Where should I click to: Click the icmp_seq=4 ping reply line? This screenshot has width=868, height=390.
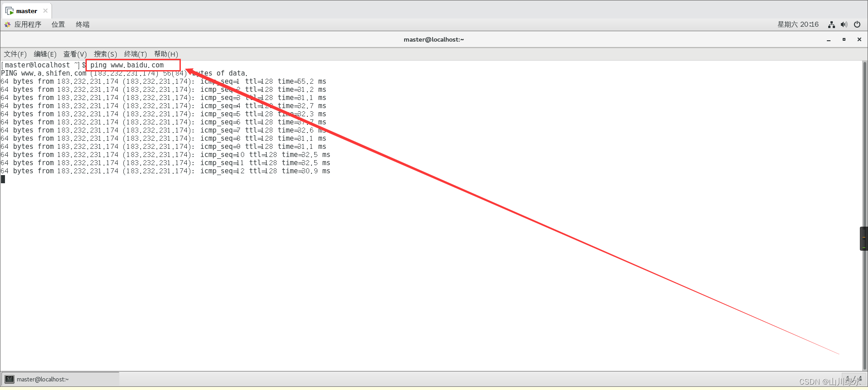163,106
